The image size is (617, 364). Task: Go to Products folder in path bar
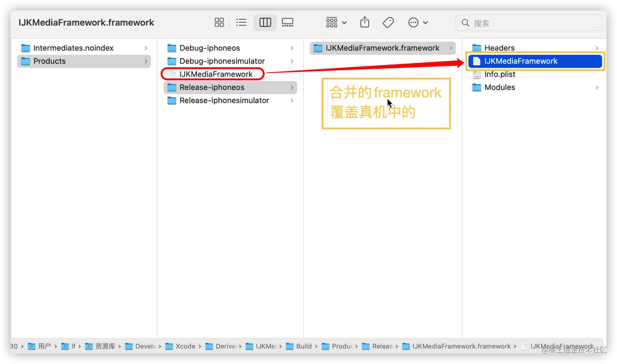tap(337, 346)
